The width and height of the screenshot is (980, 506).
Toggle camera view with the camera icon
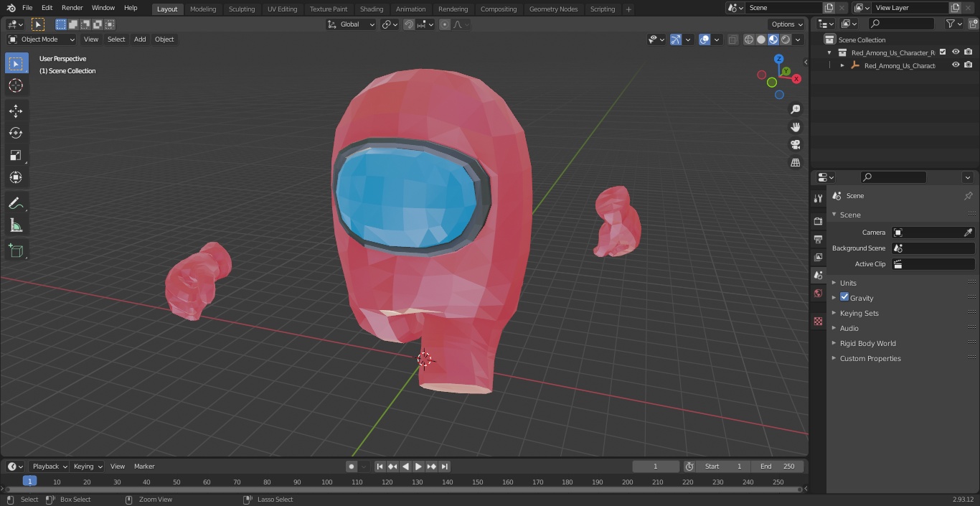click(795, 145)
